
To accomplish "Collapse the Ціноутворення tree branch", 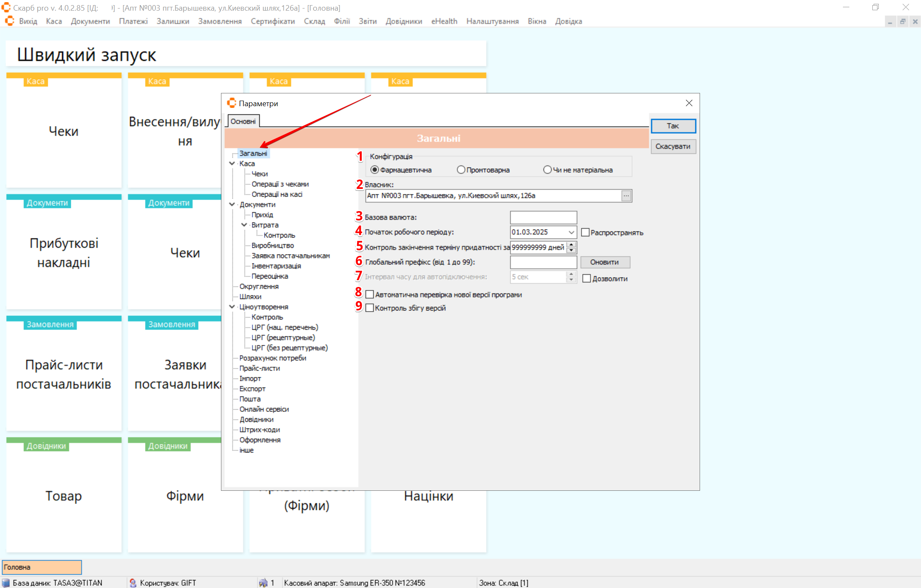I will (x=232, y=307).
